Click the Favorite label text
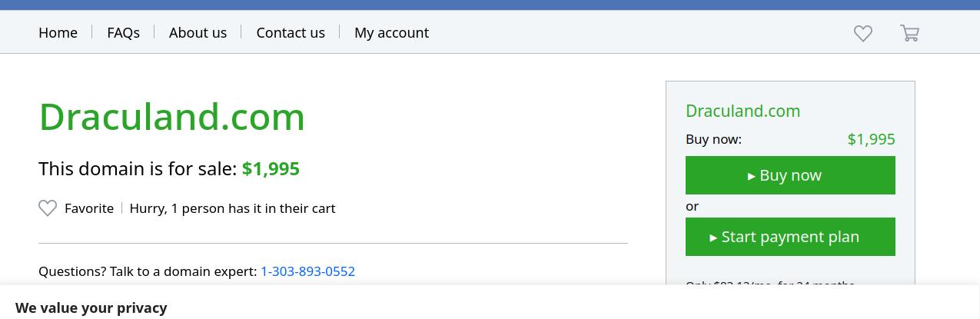The width and height of the screenshot is (980, 319). click(x=89, y=208)
